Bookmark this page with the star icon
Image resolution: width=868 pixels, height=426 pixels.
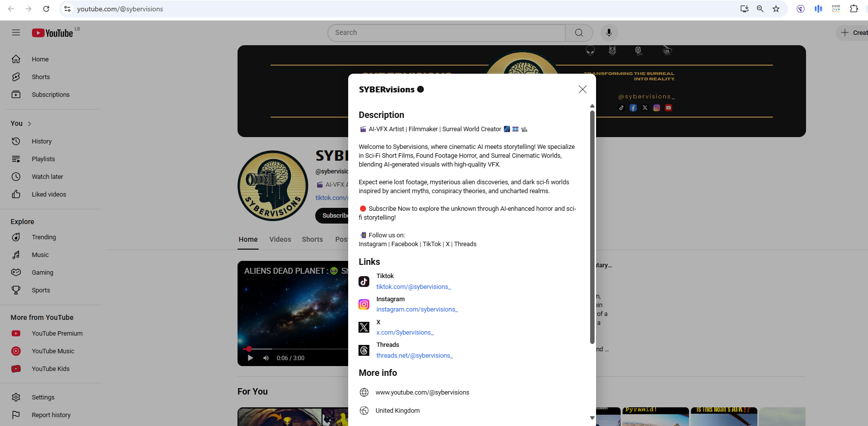click(x=776, y=9)
